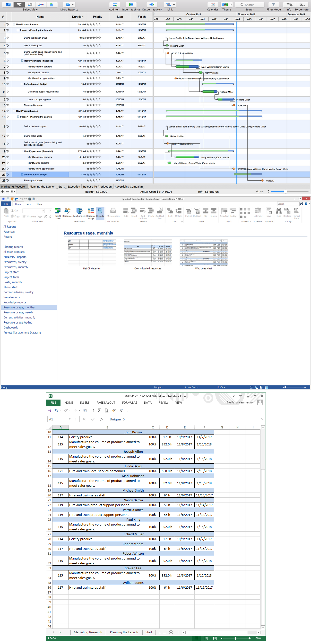Open the Info panel icon
311x644 pixels.
click(x=289, y=5)
